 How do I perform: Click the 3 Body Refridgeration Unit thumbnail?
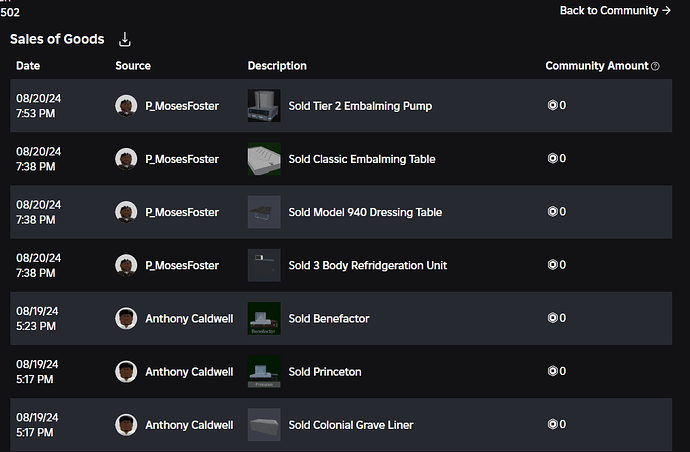(264, 265)
